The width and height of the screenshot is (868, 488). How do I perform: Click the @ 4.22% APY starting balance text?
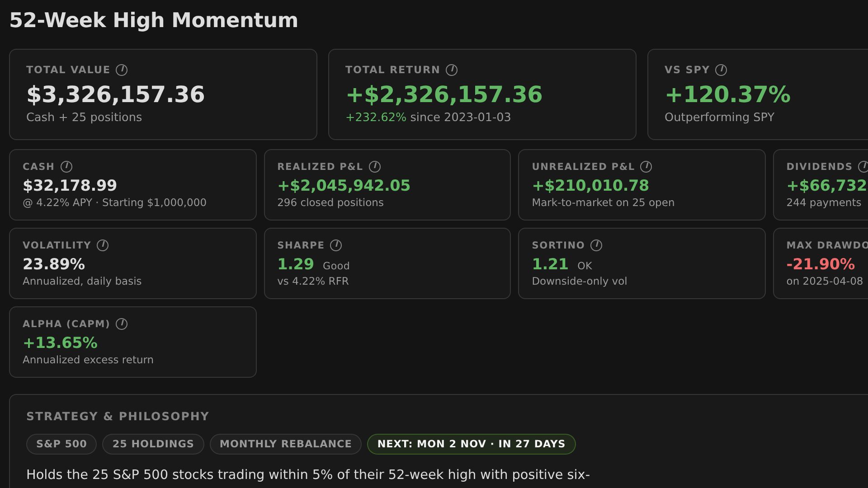click(x=114, y=203)
